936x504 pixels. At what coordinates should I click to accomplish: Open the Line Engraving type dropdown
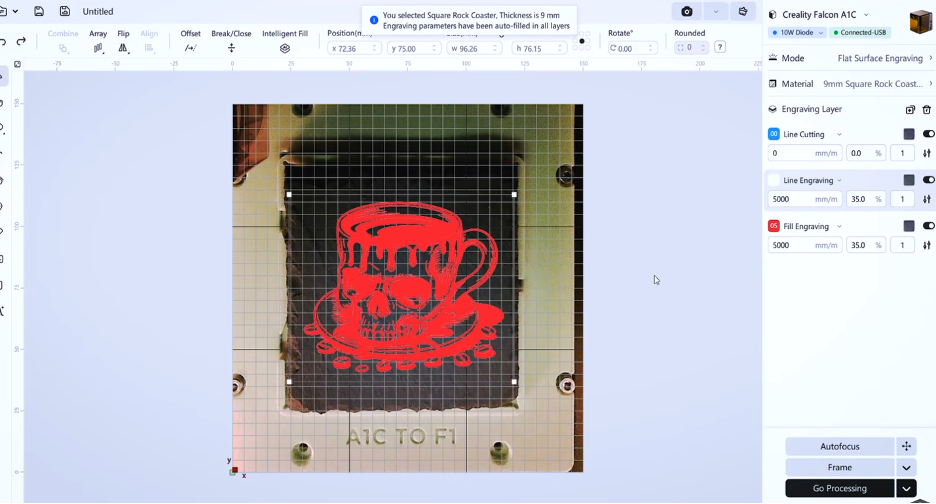[839, 180]
